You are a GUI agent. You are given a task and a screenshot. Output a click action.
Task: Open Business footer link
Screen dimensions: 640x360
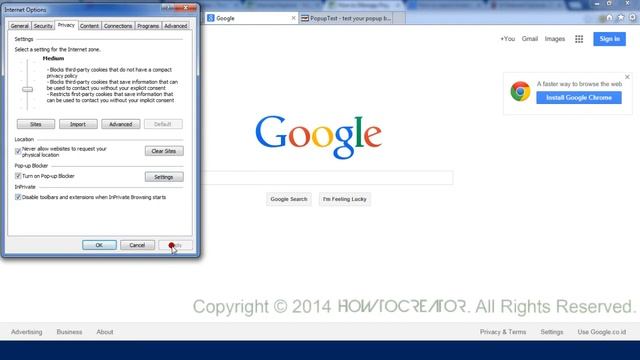[69, 332]
